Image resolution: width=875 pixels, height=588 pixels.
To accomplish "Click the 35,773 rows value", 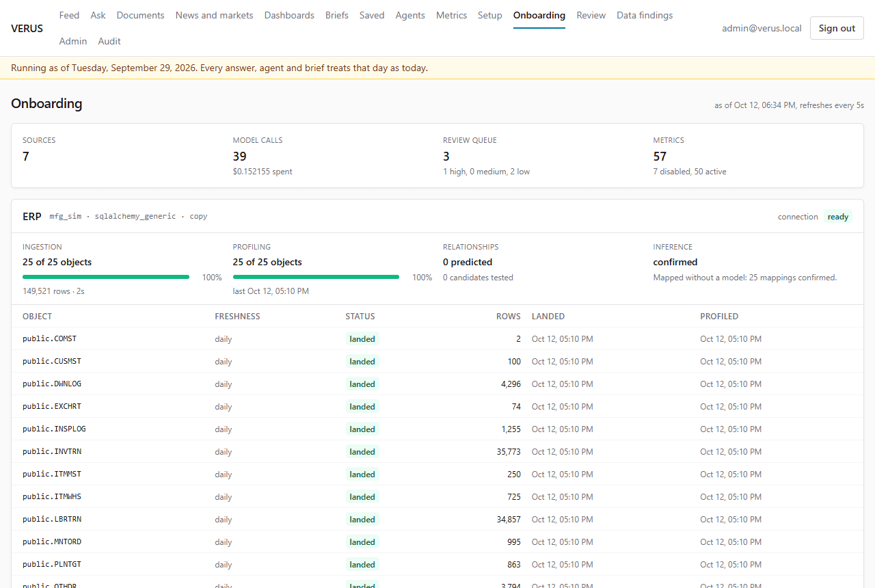I will tap(509, 451).
